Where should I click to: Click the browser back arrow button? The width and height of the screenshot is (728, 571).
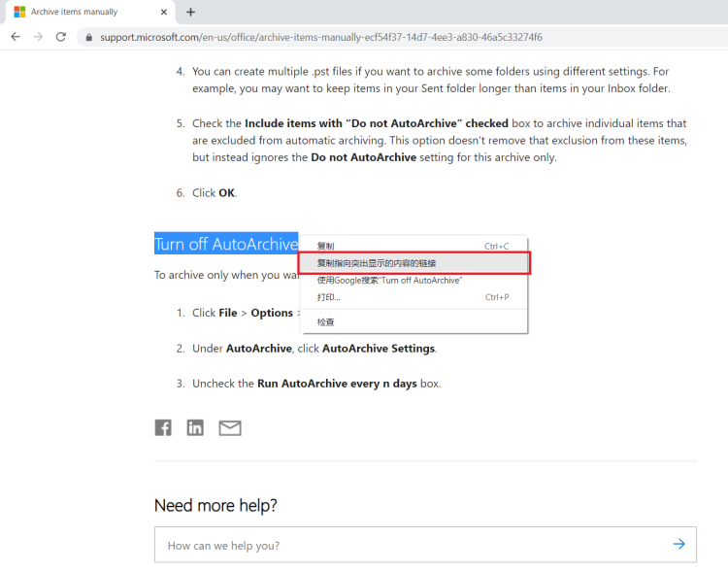click(x=16, y=37)
